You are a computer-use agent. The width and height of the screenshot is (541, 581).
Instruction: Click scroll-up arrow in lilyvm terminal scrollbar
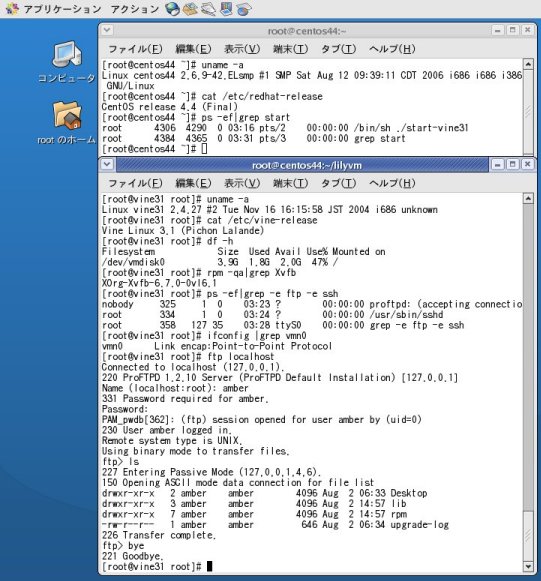click(x=528, y=198)
